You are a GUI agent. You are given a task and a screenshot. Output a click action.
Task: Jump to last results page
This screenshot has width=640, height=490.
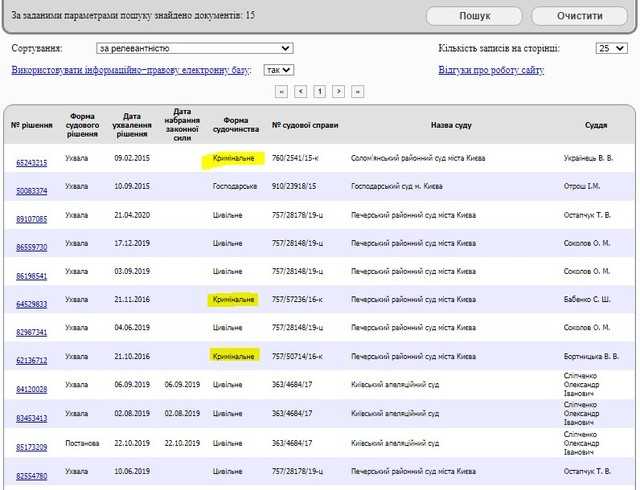pos(357,91)
